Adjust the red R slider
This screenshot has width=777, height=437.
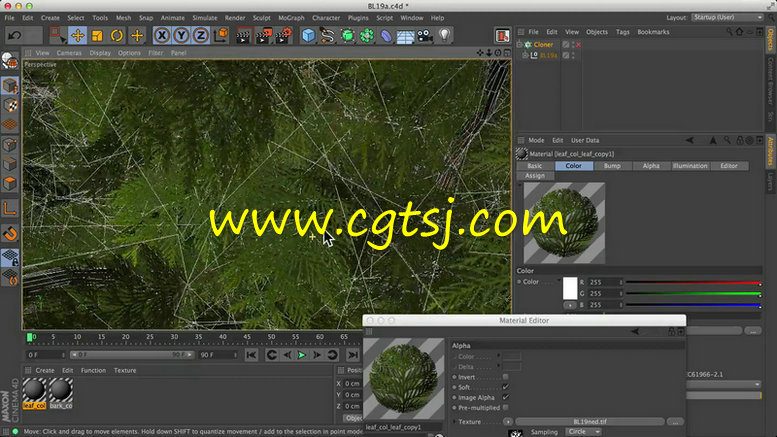tap(693, 282)
